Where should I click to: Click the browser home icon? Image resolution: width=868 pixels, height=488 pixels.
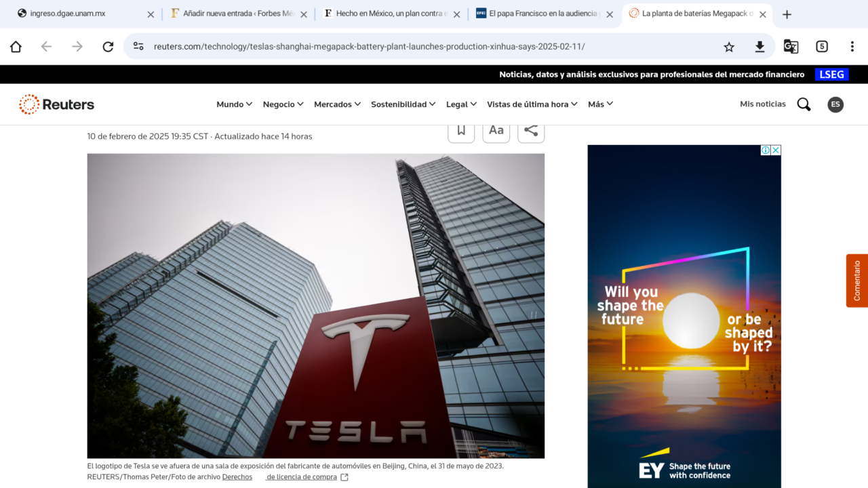tap(16, 47)
